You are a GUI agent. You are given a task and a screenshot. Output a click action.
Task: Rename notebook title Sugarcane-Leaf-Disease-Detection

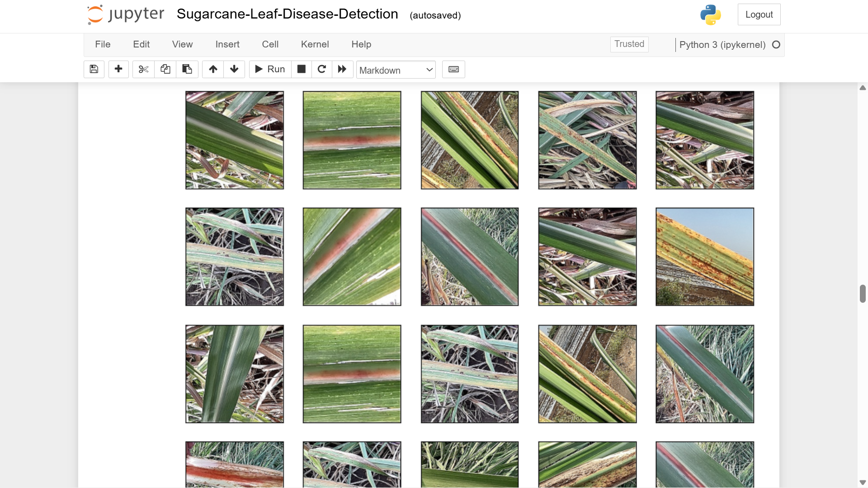tap(288, 14)
